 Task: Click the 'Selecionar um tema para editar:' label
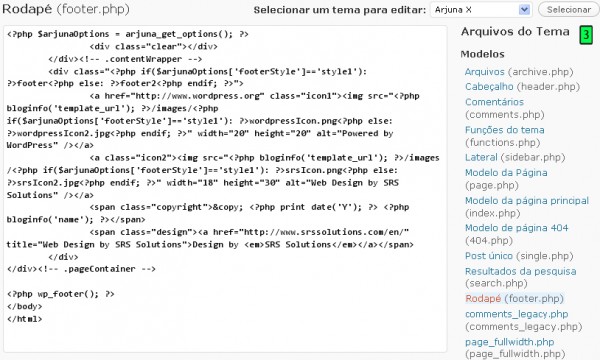pos(339,10)
